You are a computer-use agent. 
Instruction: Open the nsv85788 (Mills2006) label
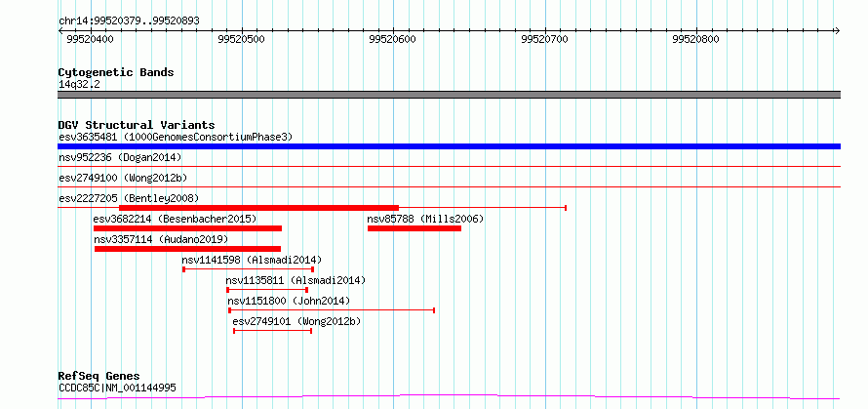point(425,219)
